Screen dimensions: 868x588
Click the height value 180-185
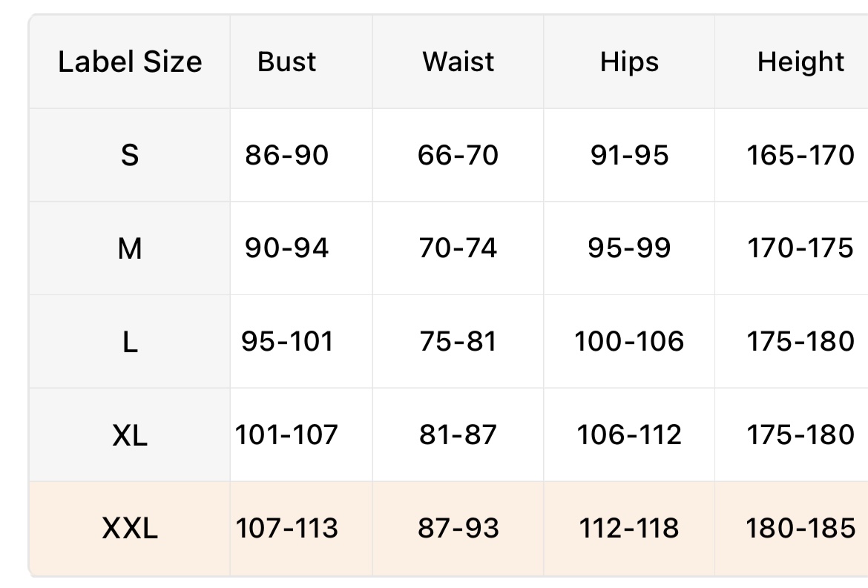click(x=800, y=529)
